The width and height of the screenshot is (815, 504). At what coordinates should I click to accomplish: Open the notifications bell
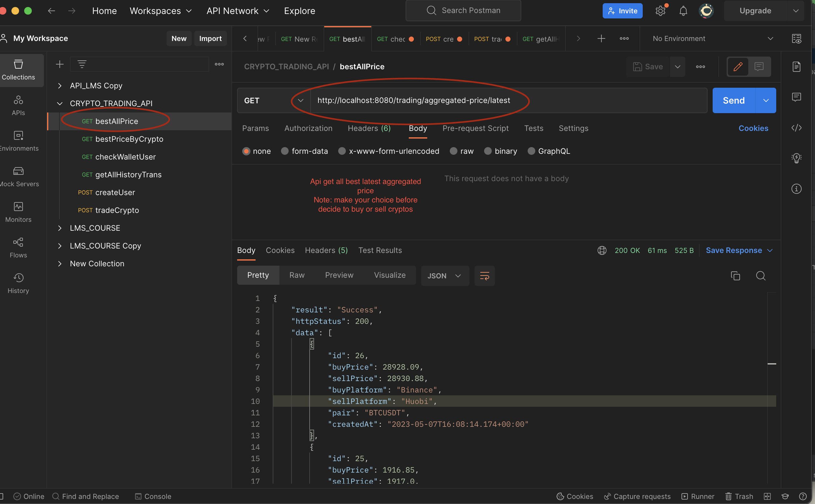pyautogui.click(x=683, y=11)
